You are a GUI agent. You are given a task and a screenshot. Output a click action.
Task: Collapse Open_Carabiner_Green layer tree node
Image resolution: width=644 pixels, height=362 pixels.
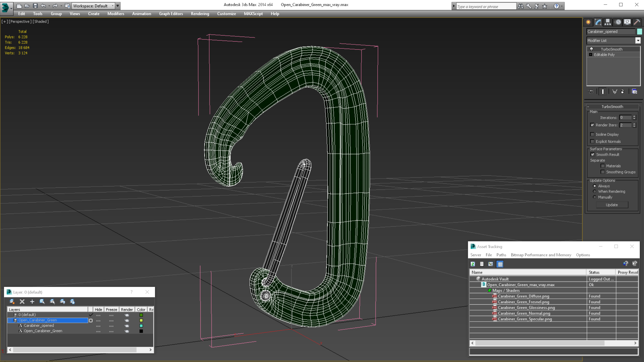pyautogui.click(x=10, y=320)
